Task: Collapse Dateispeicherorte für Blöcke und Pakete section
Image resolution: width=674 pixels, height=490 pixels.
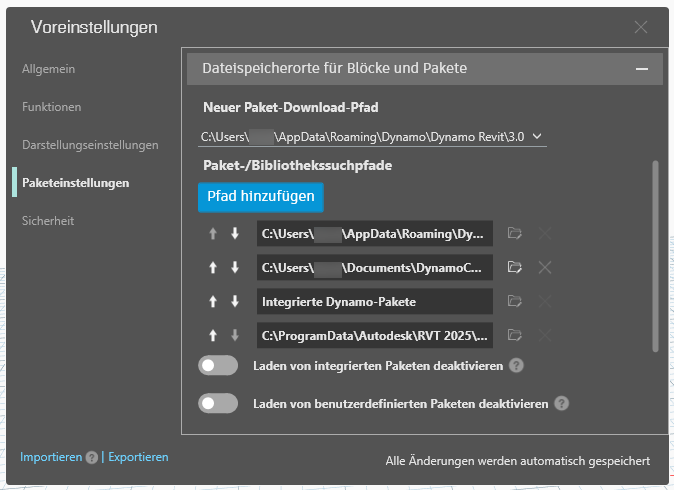Action: click(x=642, y=69)
